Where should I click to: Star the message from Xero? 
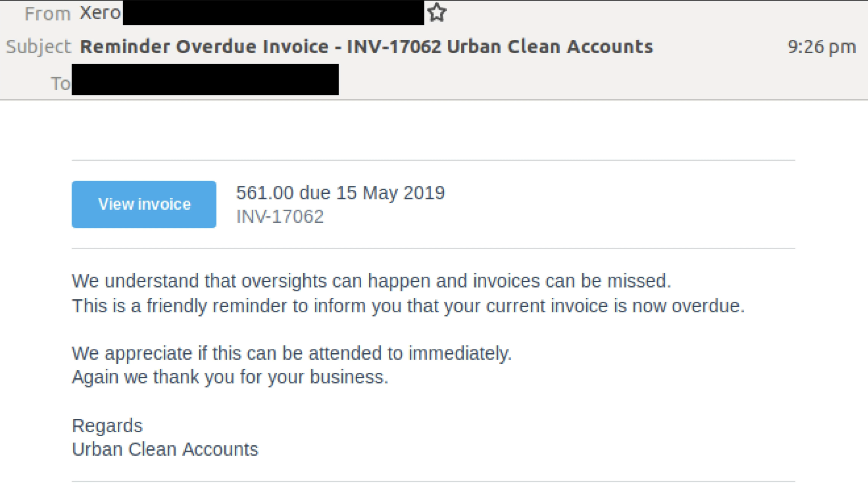[x=437, y=12]
